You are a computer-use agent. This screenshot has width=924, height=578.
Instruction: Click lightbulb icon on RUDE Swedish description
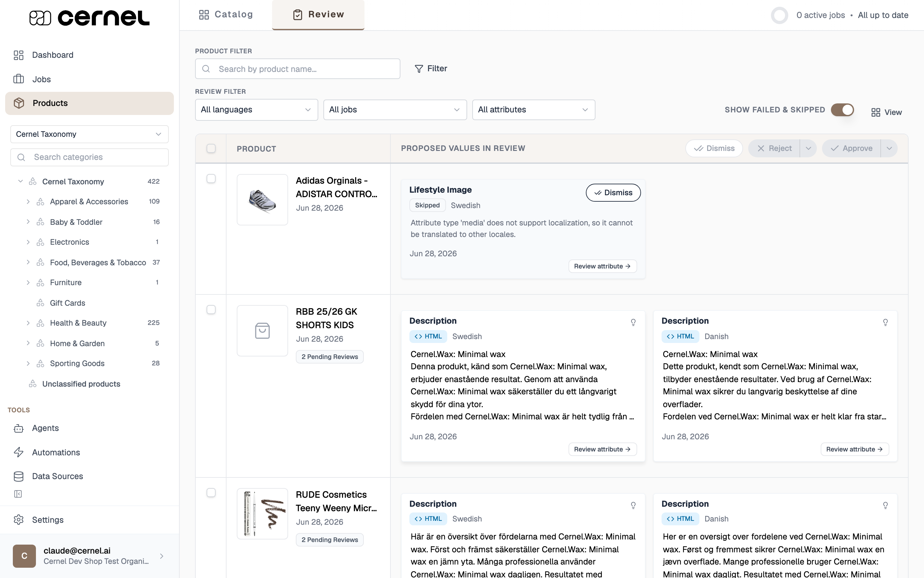[x=633, y=506]
